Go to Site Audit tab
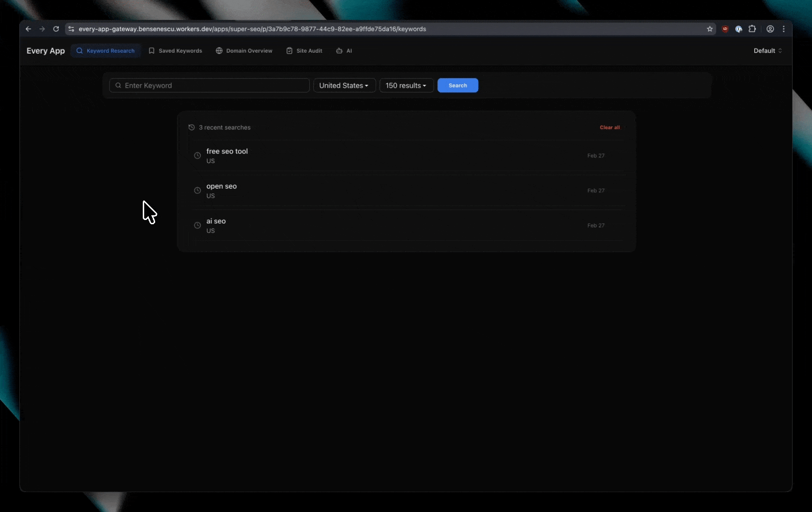 click(x=304, y=51)
